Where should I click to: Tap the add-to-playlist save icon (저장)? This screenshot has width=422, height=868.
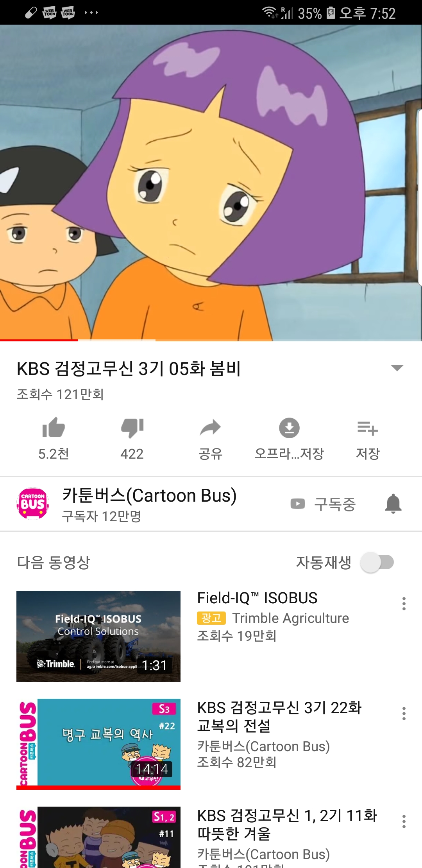pyautogui.click(x=368, y=428)
